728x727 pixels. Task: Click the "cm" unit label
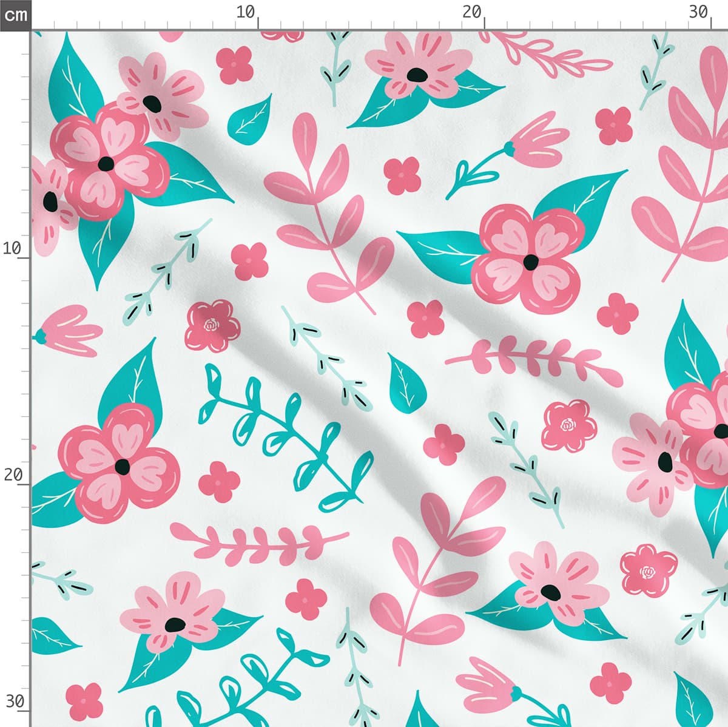(x=15, y=15)
